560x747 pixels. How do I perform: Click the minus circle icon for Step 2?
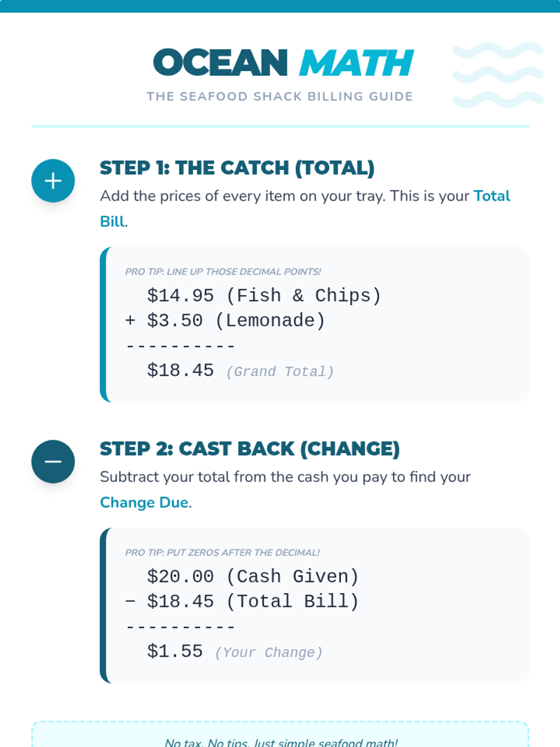click(x=53, y=461)
